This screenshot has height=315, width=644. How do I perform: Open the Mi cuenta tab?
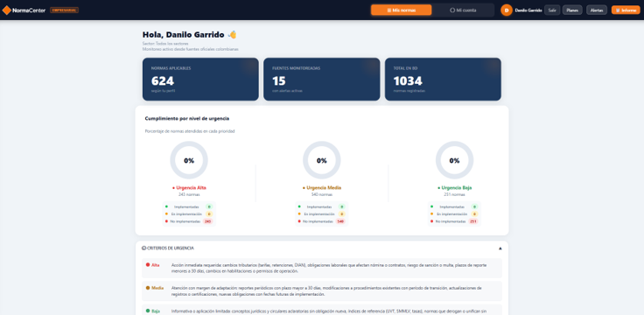(x=463, y=10)
